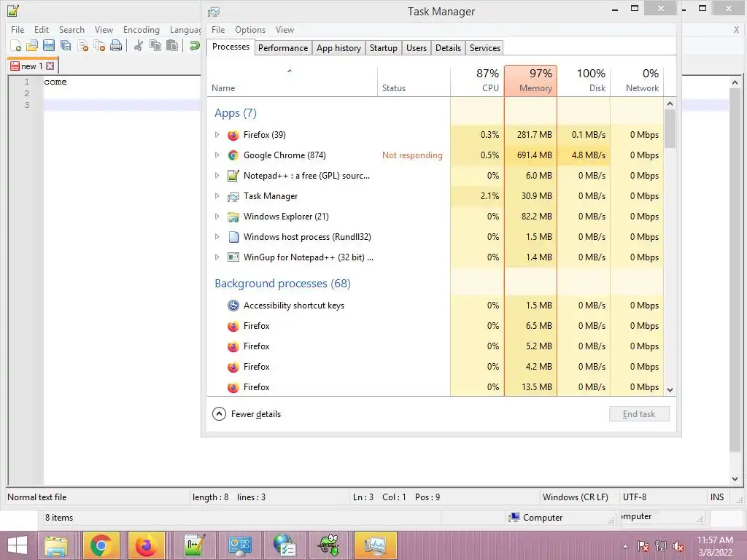Collapse view with Fewer details arrow
The height and width of the screenshot is (560, 747).
(x=219, y=414)
